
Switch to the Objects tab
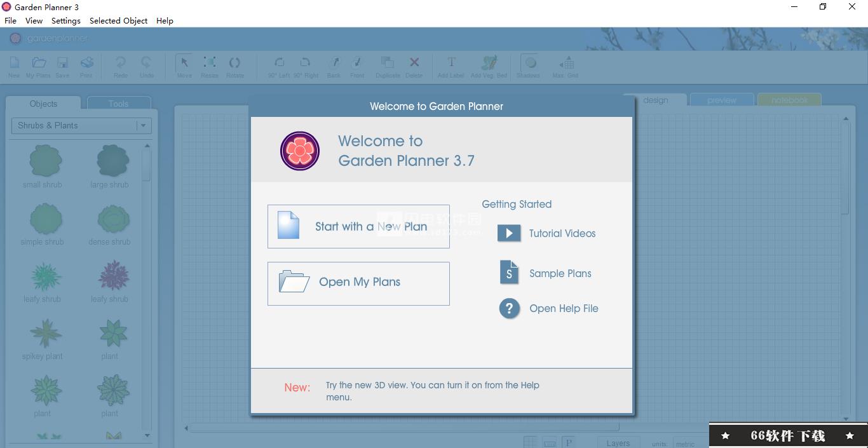(x=43, y=104)
